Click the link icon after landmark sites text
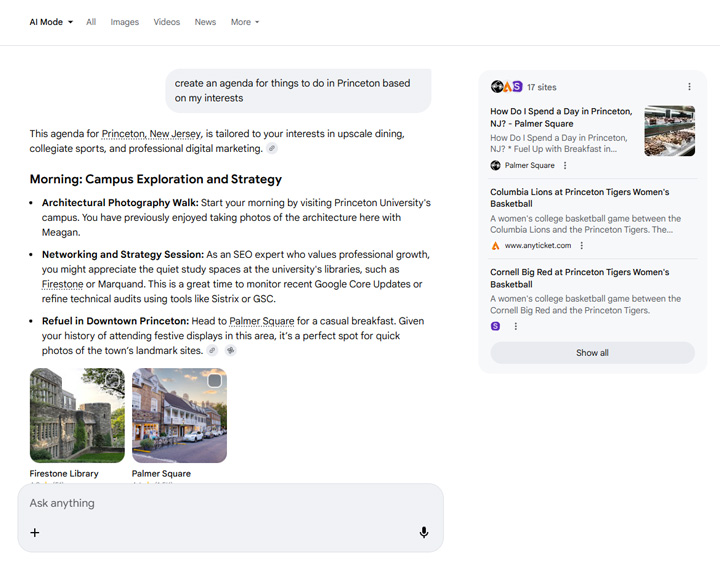720x565 pixels. click(212, 351)
